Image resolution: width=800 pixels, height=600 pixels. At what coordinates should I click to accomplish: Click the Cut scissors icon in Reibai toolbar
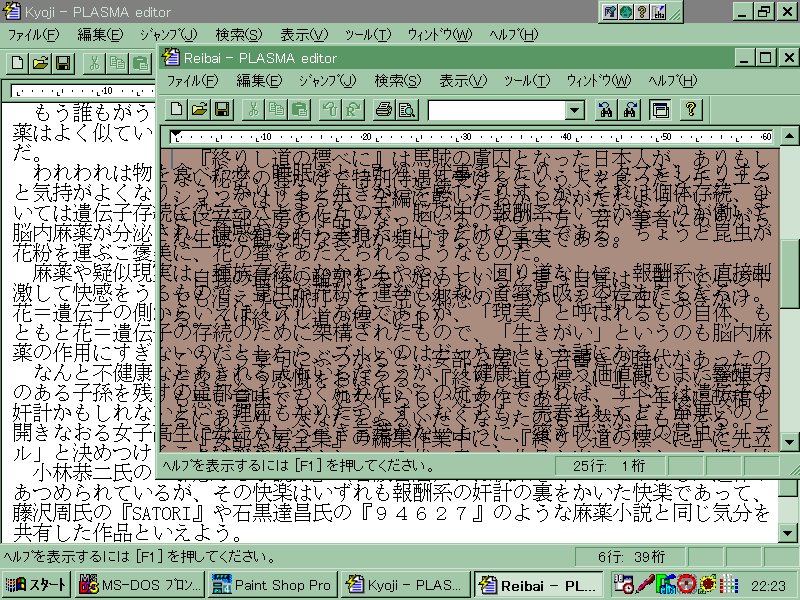pos(253,110)
